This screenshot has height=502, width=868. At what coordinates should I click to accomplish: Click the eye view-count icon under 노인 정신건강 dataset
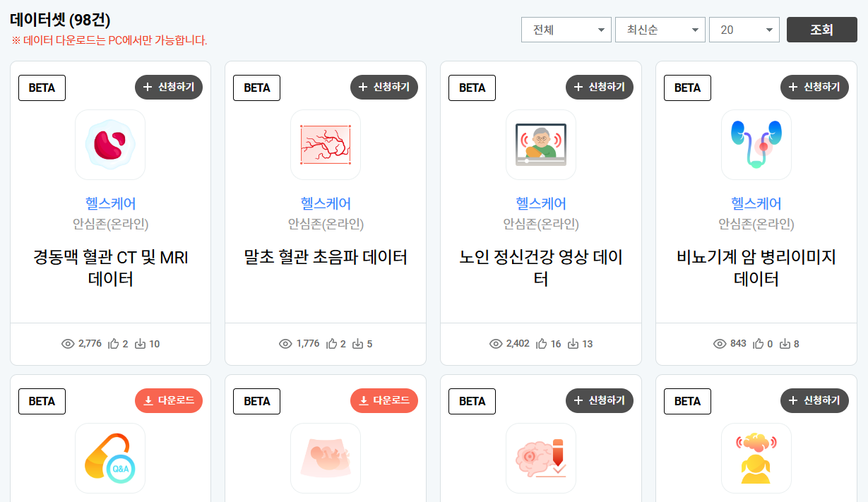[x=495, y=344]
